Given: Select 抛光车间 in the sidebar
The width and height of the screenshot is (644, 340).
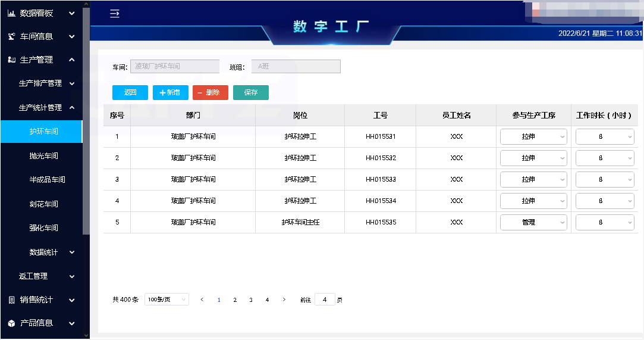Looking at the screenshot, I should tap(43, 155).
